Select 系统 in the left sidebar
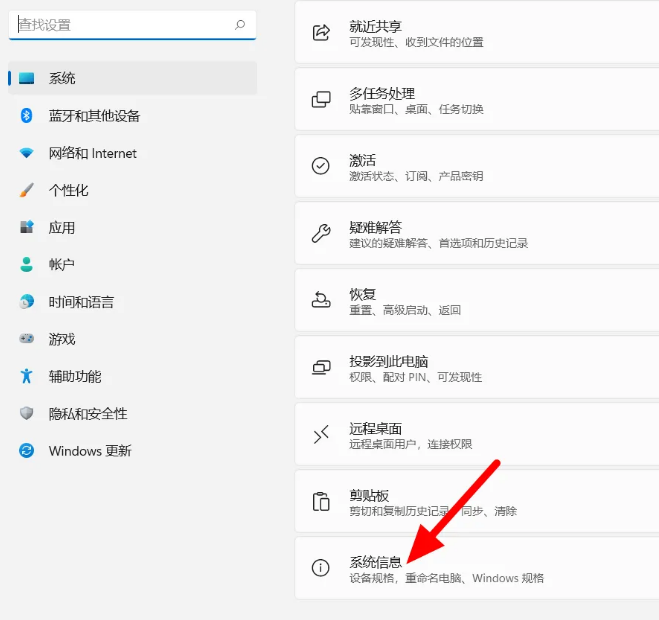 click(x=62, y=78)
